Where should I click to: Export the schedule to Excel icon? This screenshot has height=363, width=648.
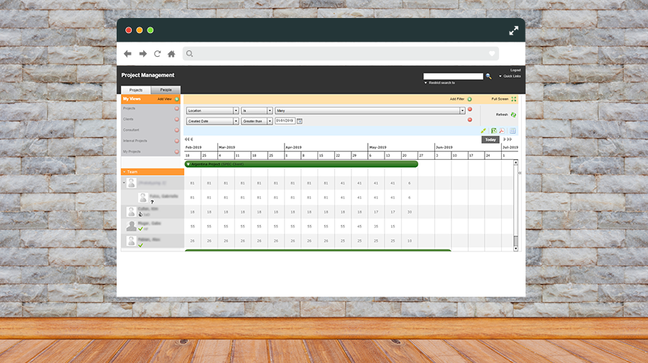[493, 131]
